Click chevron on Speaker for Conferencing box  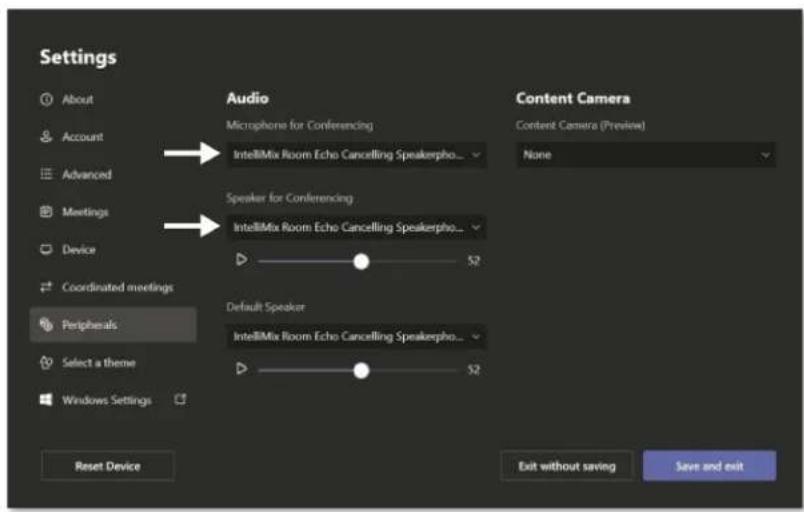point(476,228)
